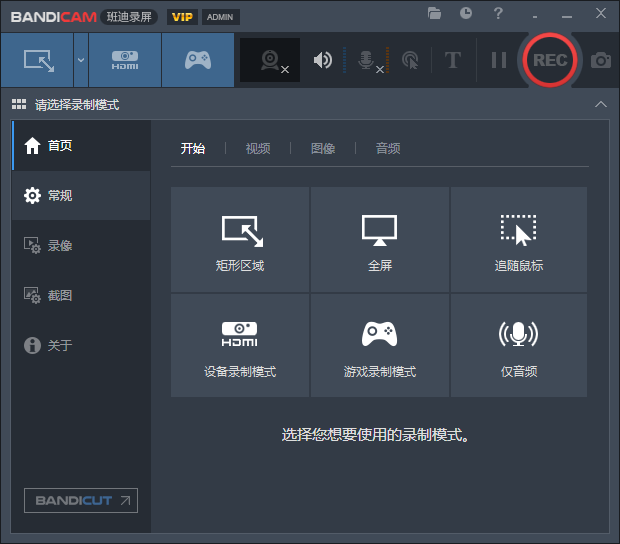Click the BANDICAM 班迪录屏 logo

(83, 17)
